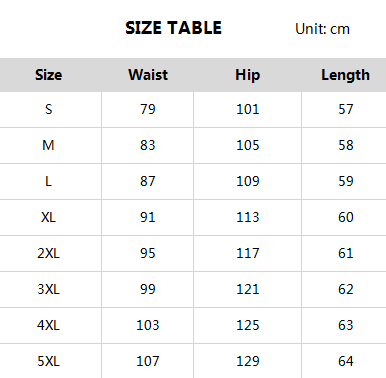This screenshot has height=378, width=386.
Task: Select the Length column header
Action: click(346, 75)
